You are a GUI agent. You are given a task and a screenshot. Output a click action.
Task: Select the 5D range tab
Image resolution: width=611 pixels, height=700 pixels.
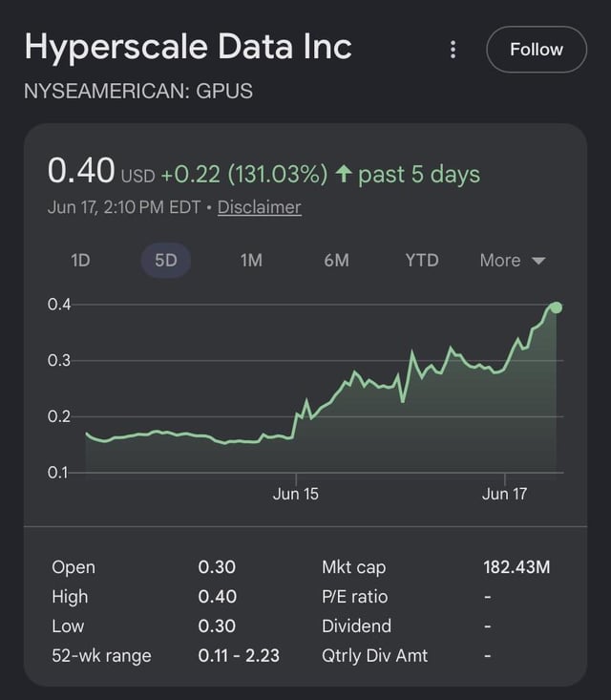[166, 261]
